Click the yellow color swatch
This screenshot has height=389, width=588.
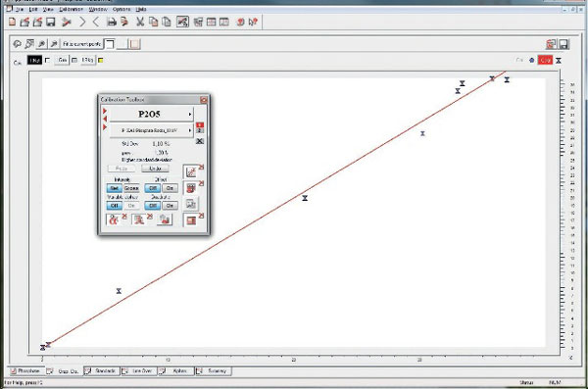101,60
